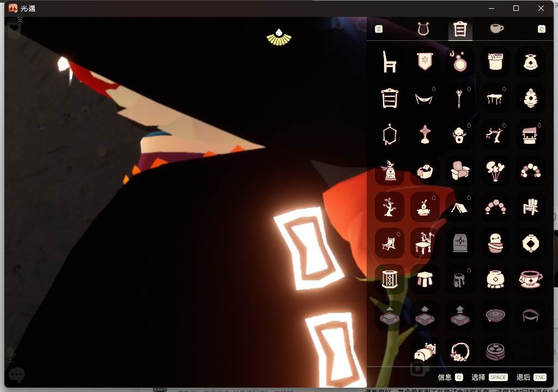This screenshot has height=392, width=558.
Task: Select the small leafy tree prop
Action: pos(389,207)
